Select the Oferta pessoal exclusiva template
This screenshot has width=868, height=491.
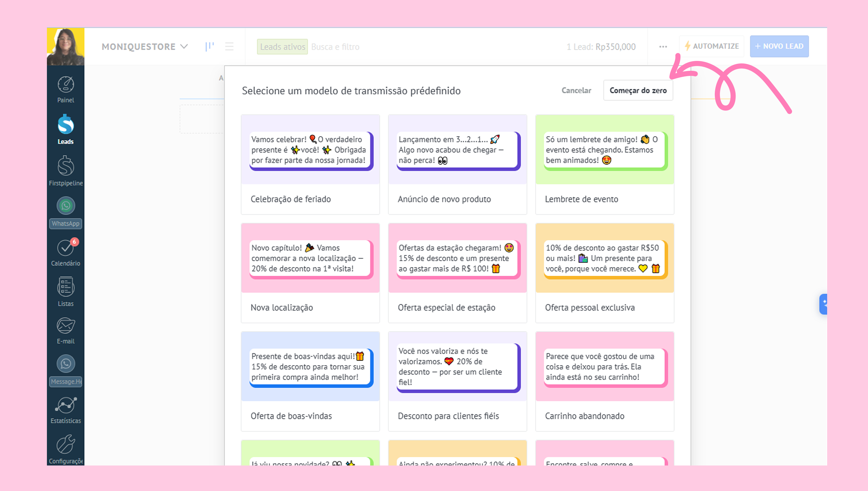pos(604,273)
